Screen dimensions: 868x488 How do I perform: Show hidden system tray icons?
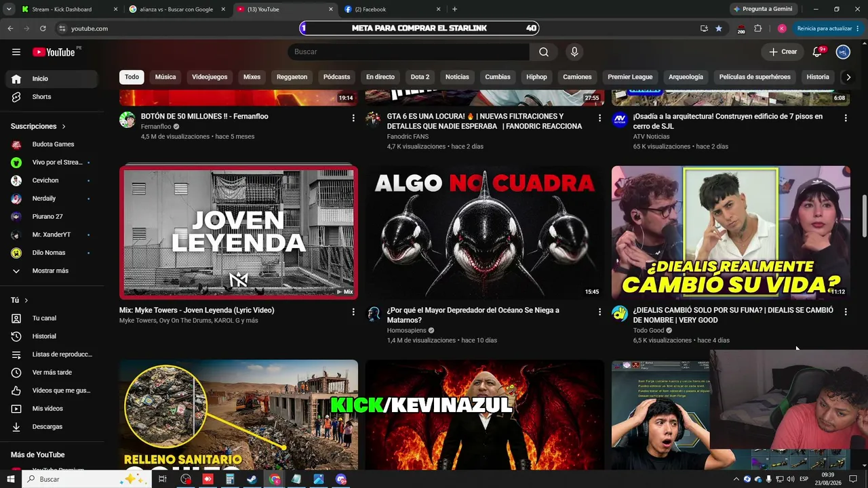click(x=736, y=479)
